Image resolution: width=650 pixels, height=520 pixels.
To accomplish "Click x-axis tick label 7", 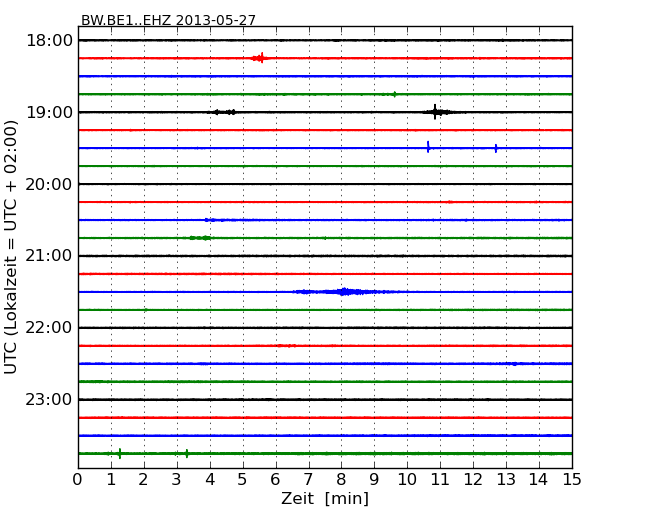I will (x=308, y=480).
